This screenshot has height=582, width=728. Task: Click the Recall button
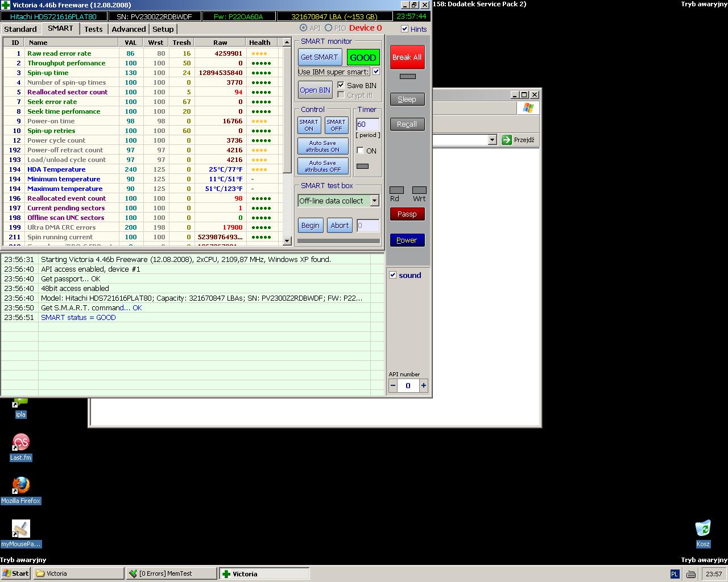[407, 124]
